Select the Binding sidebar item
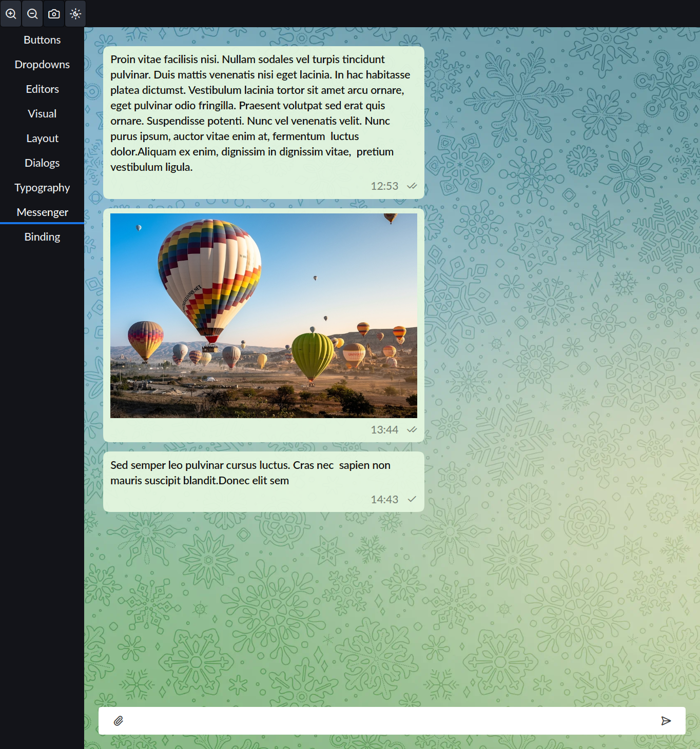Screen dimensions: 700x749 [42, 237]
